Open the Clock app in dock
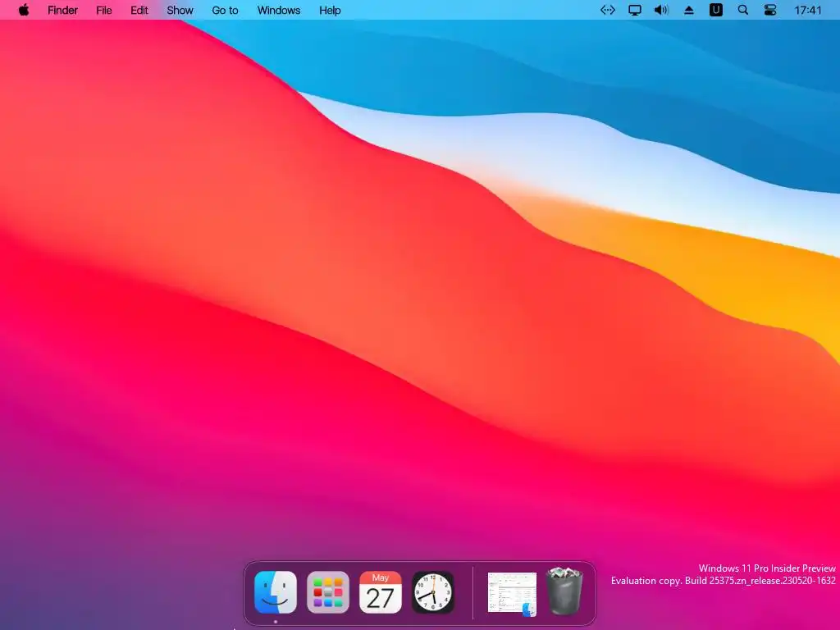The height and width of the screenshot is (630, 840). tap(433, 592)
